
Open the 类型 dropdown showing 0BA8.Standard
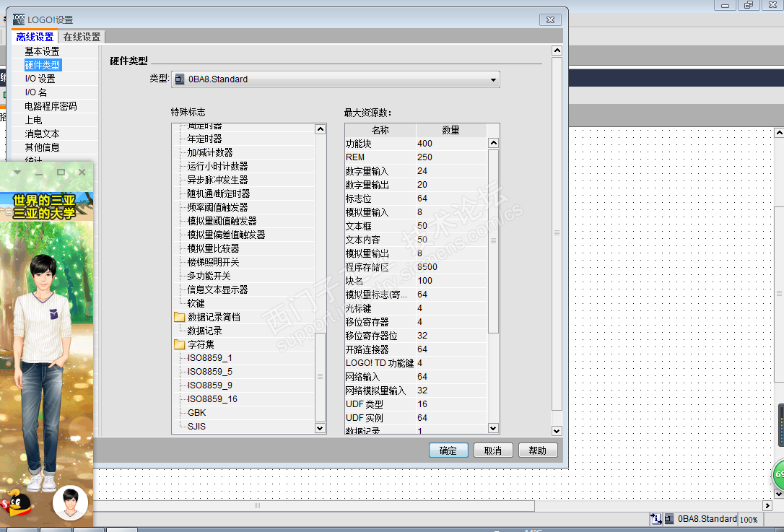(x=336, y=79)
